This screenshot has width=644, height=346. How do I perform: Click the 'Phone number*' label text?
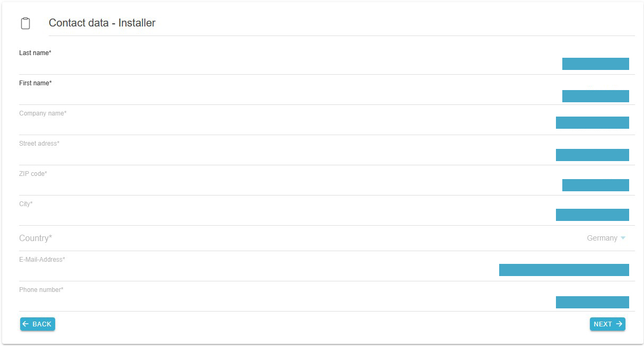(x=41, y=290)
